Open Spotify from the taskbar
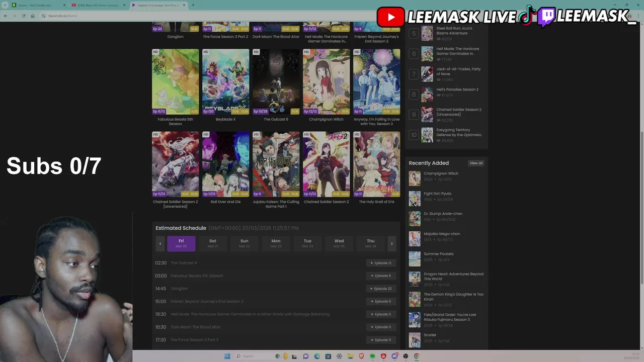Image resolution: width=644 pixels, height=362 pixels. click(x=372, y=356)
